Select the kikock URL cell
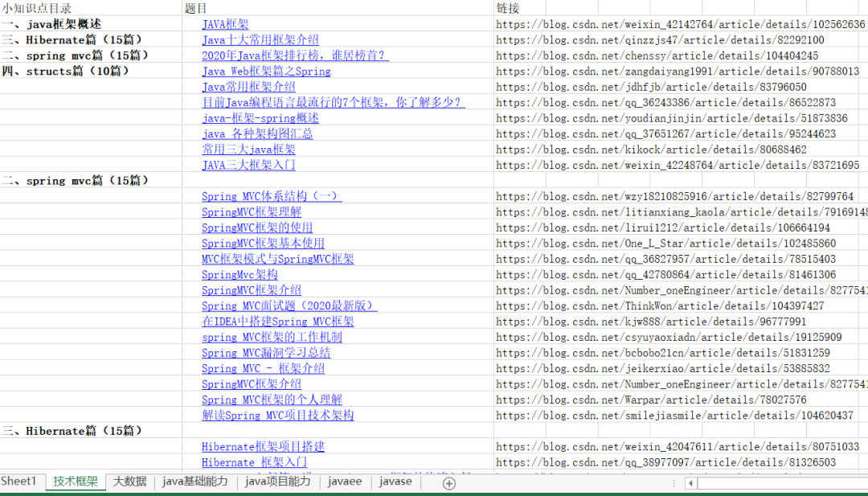Screen dimensions: 868x496 tap(651, 150)
